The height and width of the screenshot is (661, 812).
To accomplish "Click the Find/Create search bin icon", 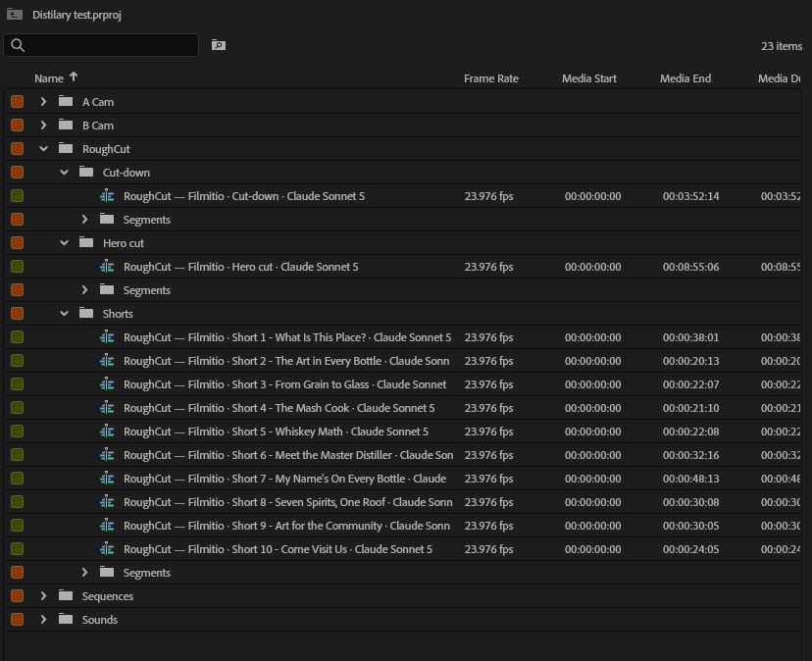I will click(219, 45).
